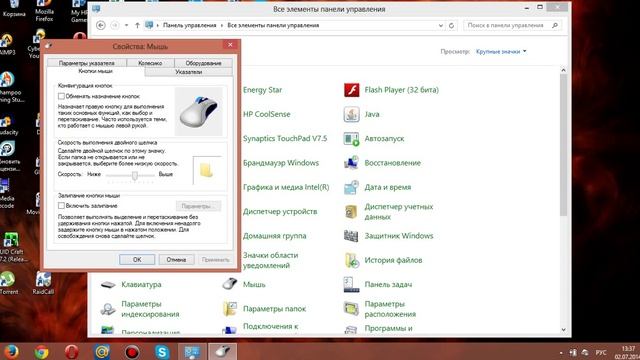
Task: Click scroll down arrow in Control Panel
Action: pos(563,330)
